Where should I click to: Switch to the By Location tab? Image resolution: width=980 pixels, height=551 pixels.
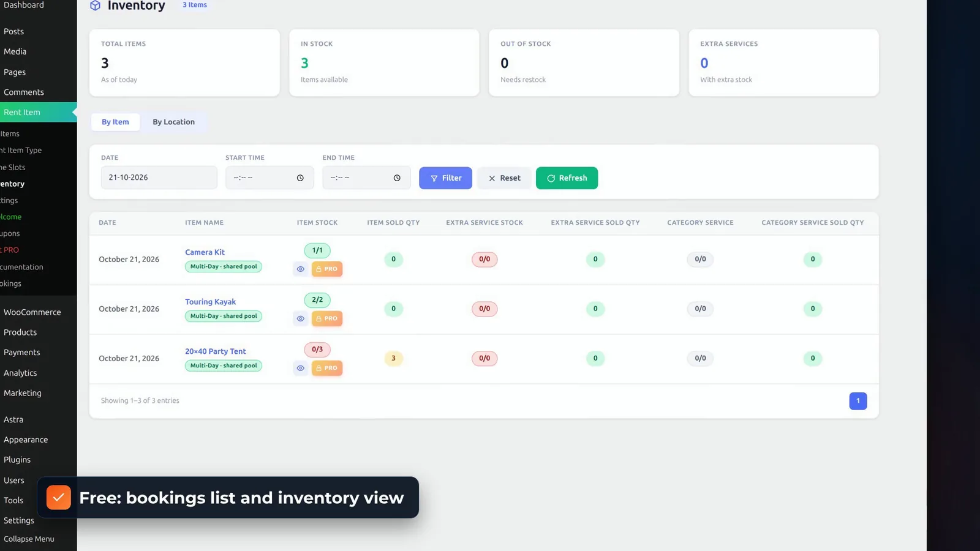pyautogui.click(x=174, y=122)
